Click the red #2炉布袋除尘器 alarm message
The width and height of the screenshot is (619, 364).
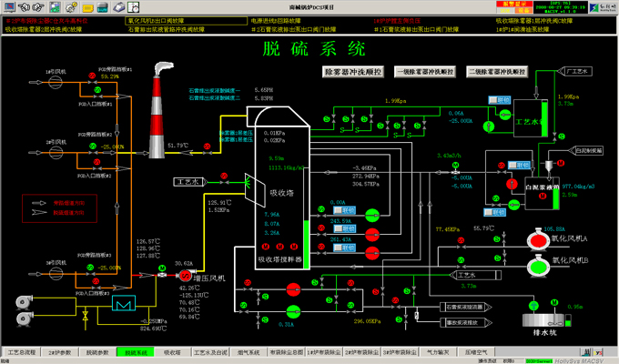(46, 21)
